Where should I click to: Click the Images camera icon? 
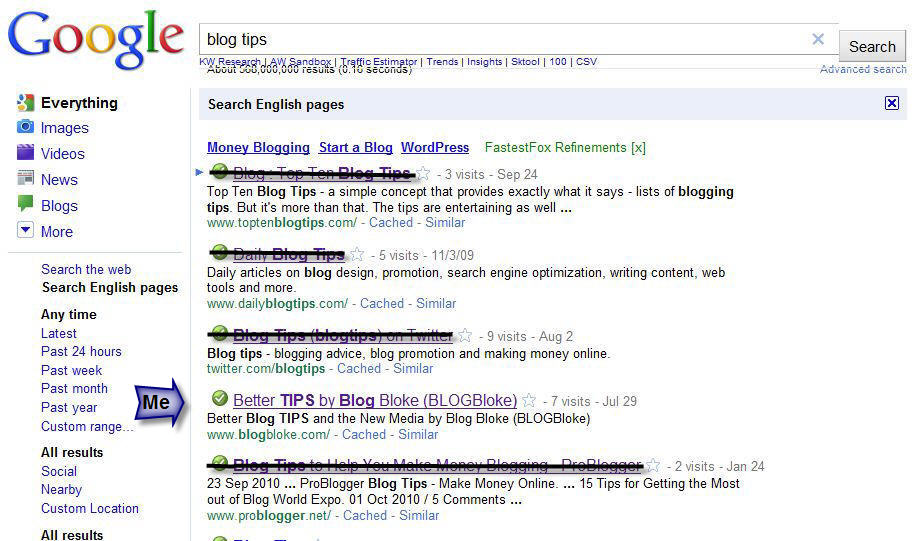pos(25,127)
